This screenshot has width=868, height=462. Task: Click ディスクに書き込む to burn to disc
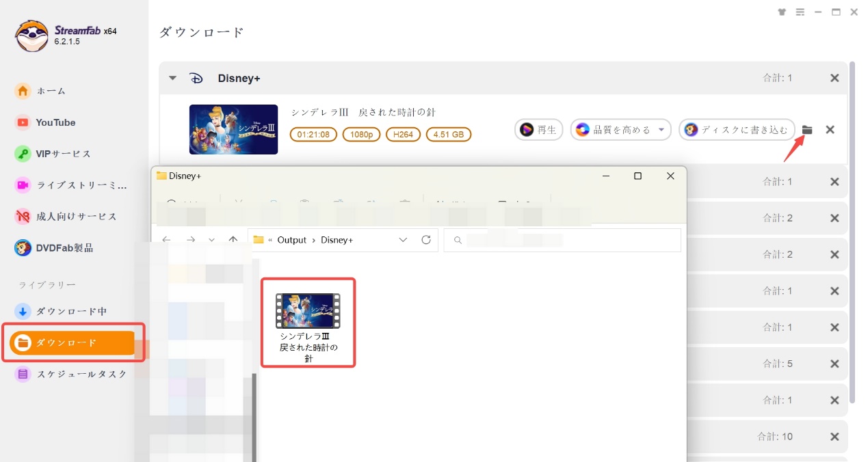pos(737,130)
